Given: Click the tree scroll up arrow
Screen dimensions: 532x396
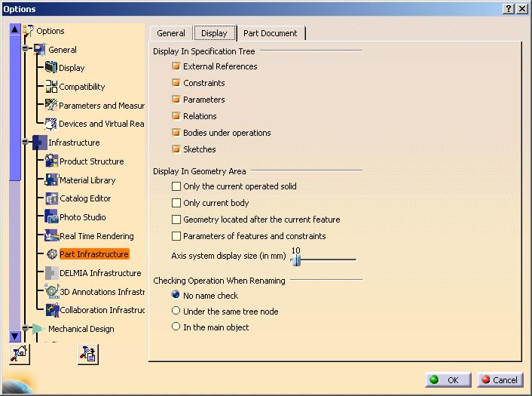Looking at the screenshot, I should 14,29.
